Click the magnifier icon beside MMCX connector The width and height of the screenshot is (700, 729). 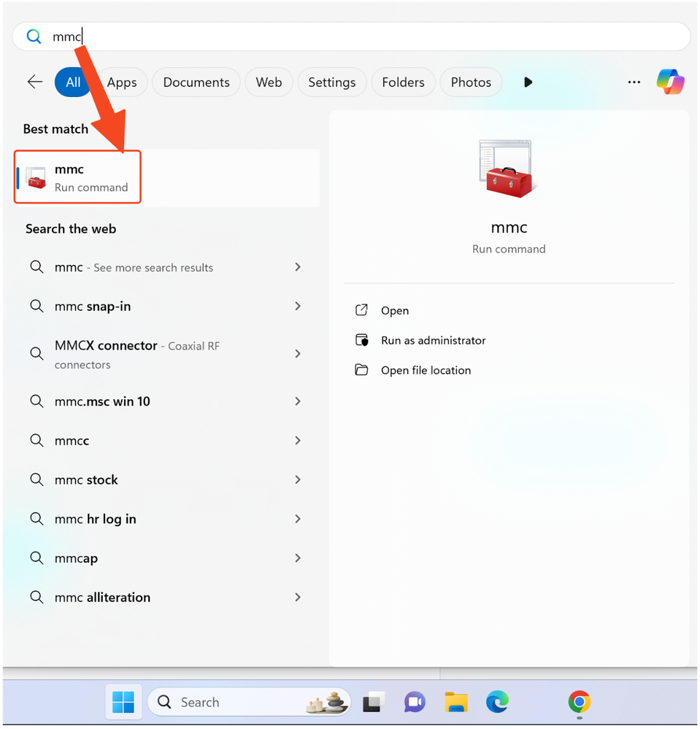[x=36, y=353]
